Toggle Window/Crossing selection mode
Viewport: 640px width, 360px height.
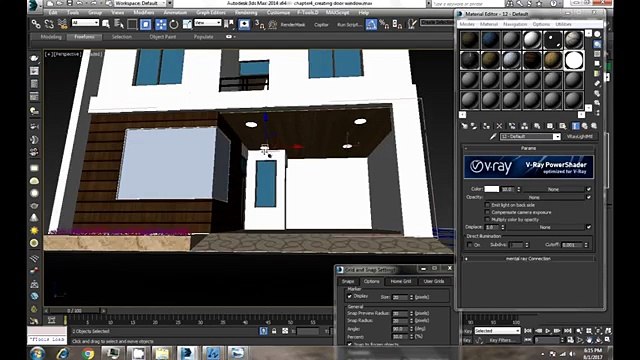(146, 24)
